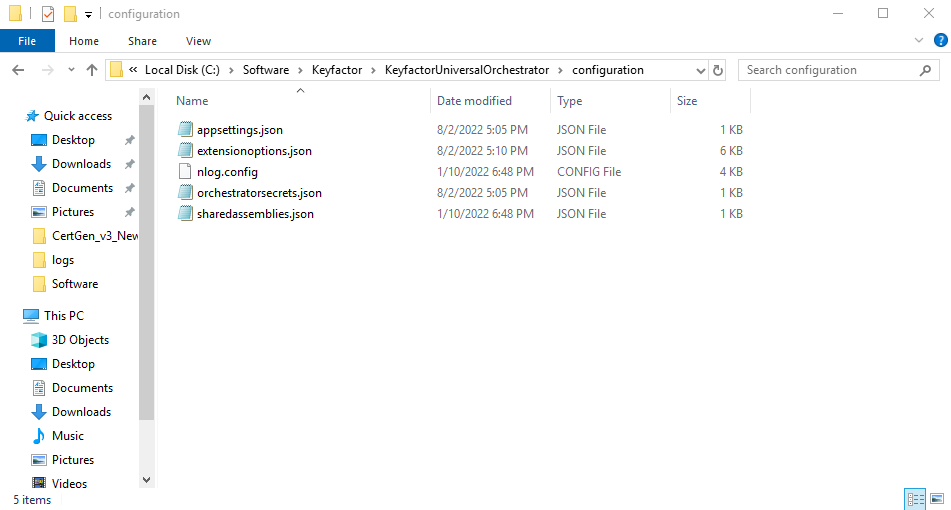Click the search magnifier icon

(x=926, y=70)
